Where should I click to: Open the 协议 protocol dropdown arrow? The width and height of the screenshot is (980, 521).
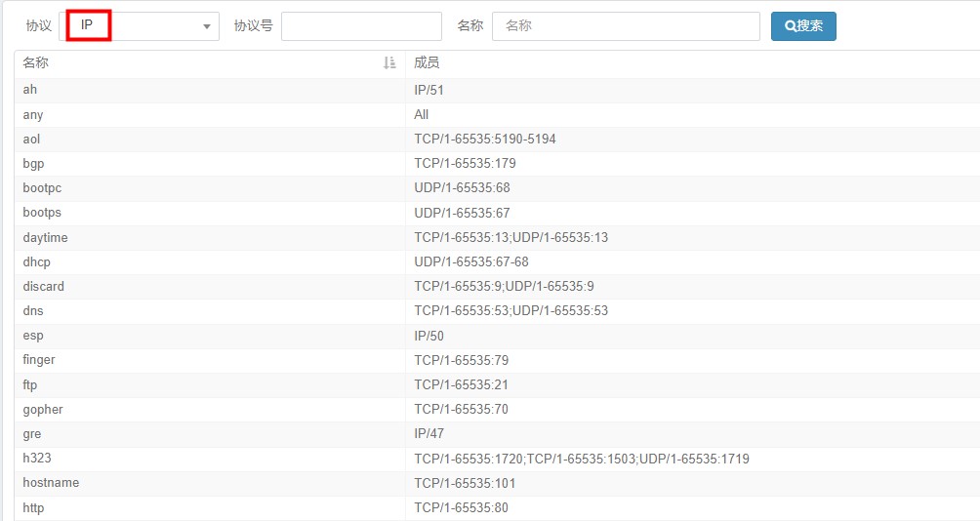point(206,26)
